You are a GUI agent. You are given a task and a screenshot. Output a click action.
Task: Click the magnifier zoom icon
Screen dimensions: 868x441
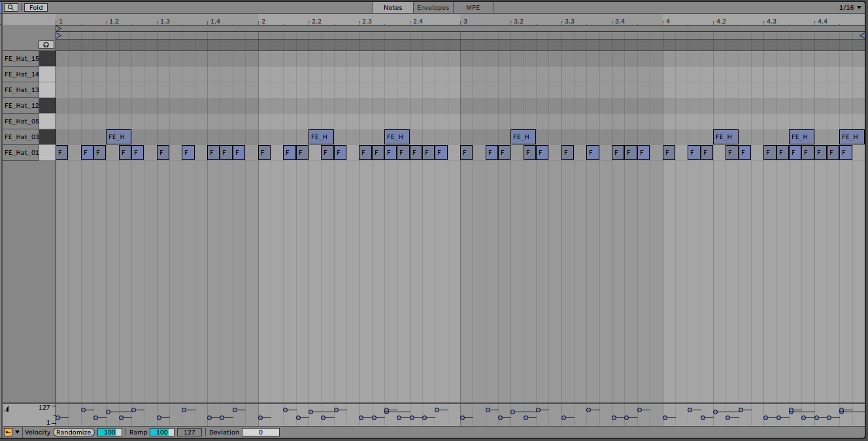[11, 7]
